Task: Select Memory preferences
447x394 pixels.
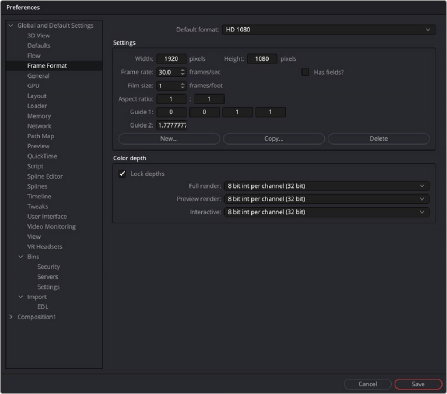Action: (39, 116)
